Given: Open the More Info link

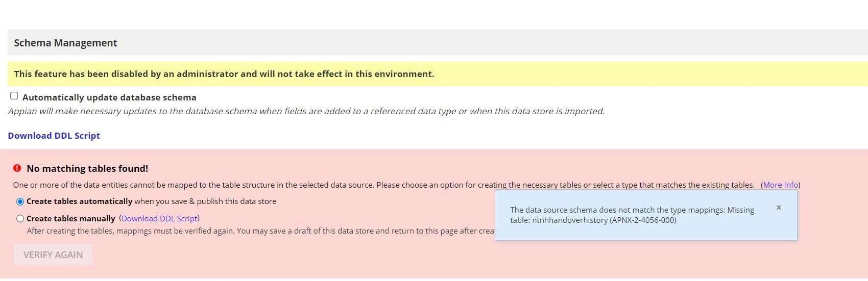Looking at the screenshot, I should point(780,185).
